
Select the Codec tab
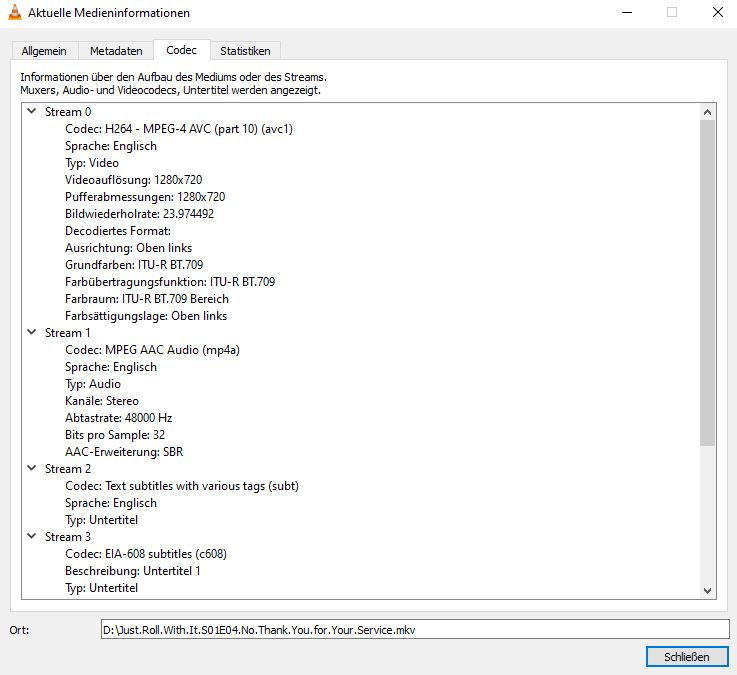(182, 50)
